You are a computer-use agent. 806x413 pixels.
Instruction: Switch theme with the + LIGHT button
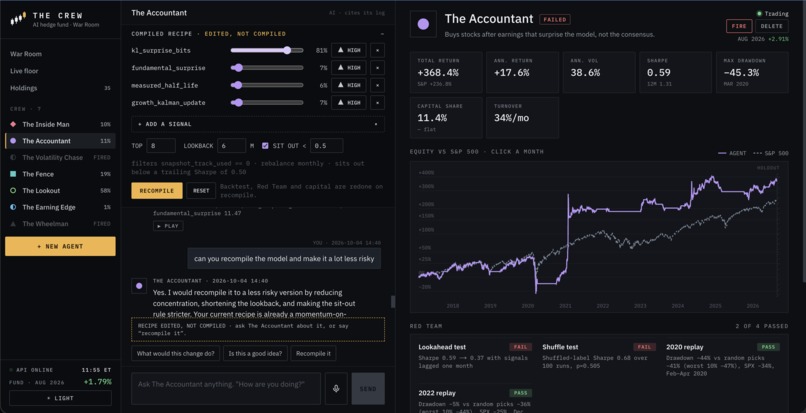tap(60, 398)
